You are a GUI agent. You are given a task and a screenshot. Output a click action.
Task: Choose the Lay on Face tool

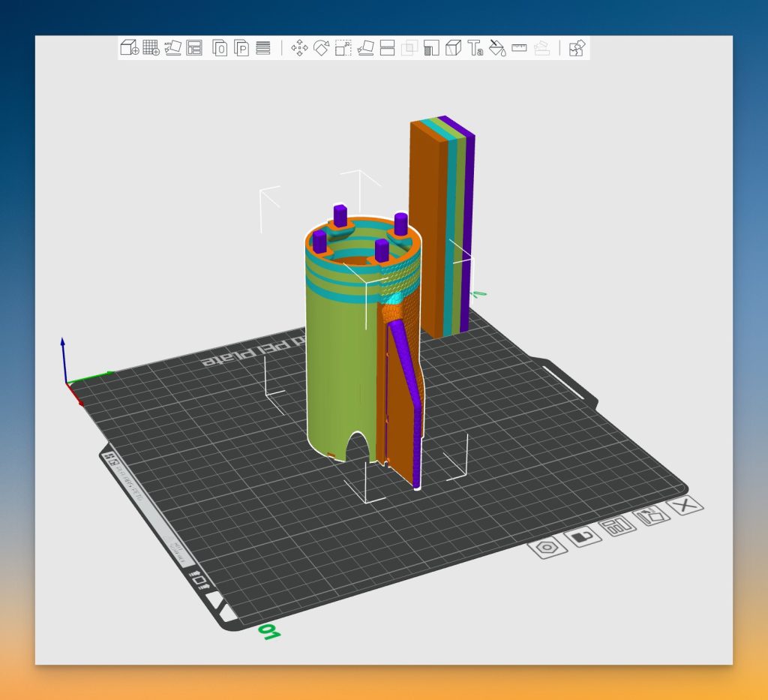point(365,48)
